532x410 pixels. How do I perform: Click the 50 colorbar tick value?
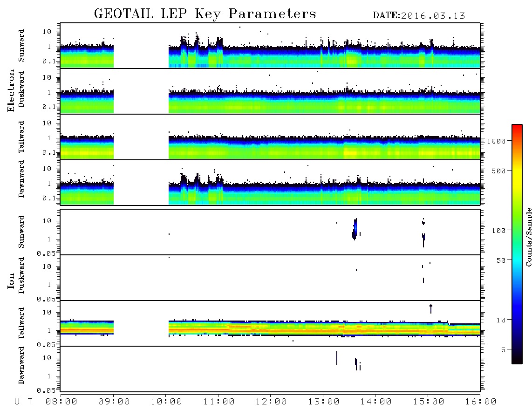pyautogui.click(x=501, y=260)
